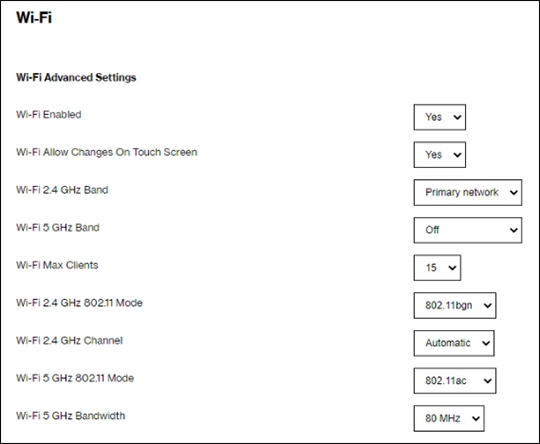
Task: Open the Wi-Fi 5 GHz Band dropdown
Action: 468,230
